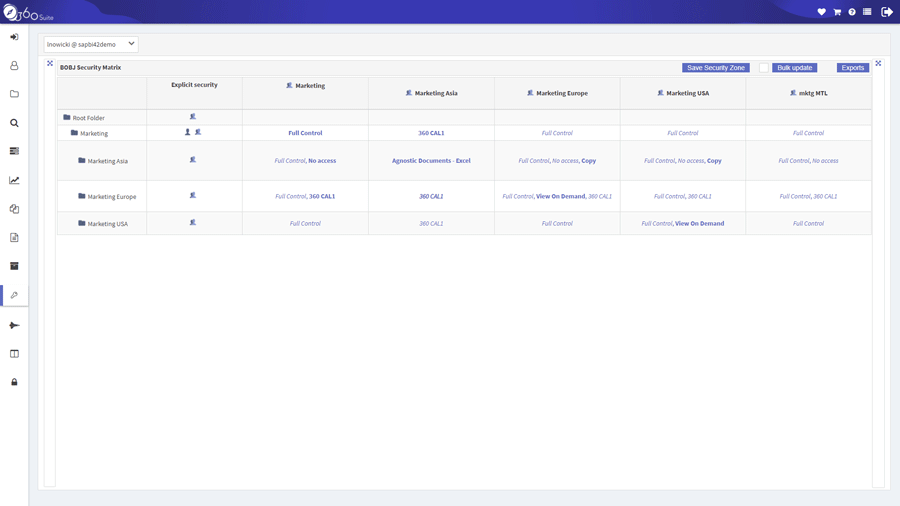
Task: Click the group icon in Root Folder row
Action: [x=193, y=117]
